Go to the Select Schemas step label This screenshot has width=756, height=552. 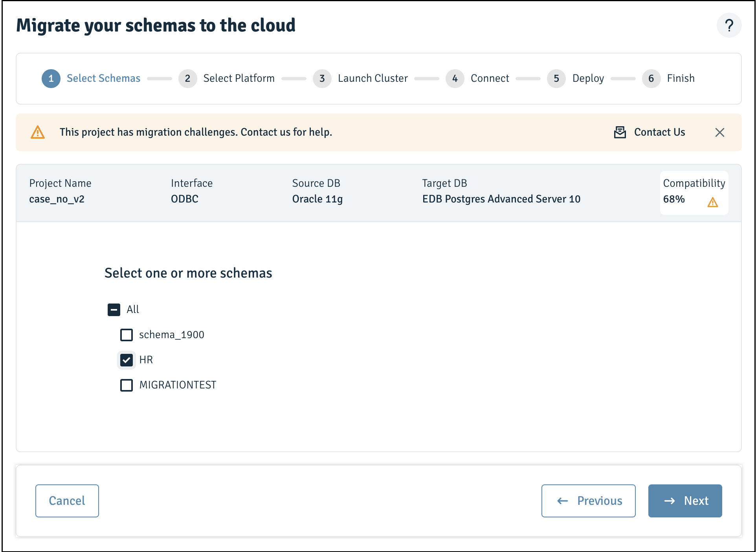pos(103,78)
